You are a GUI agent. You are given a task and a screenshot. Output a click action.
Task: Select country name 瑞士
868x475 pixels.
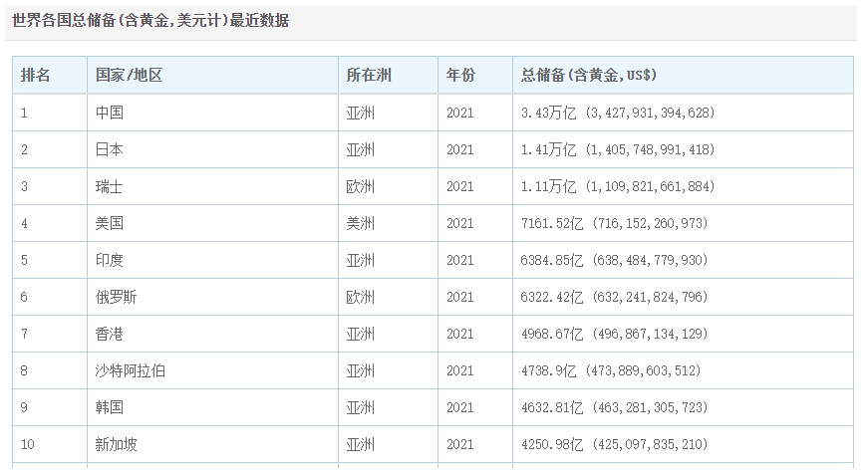coord(109,186)
